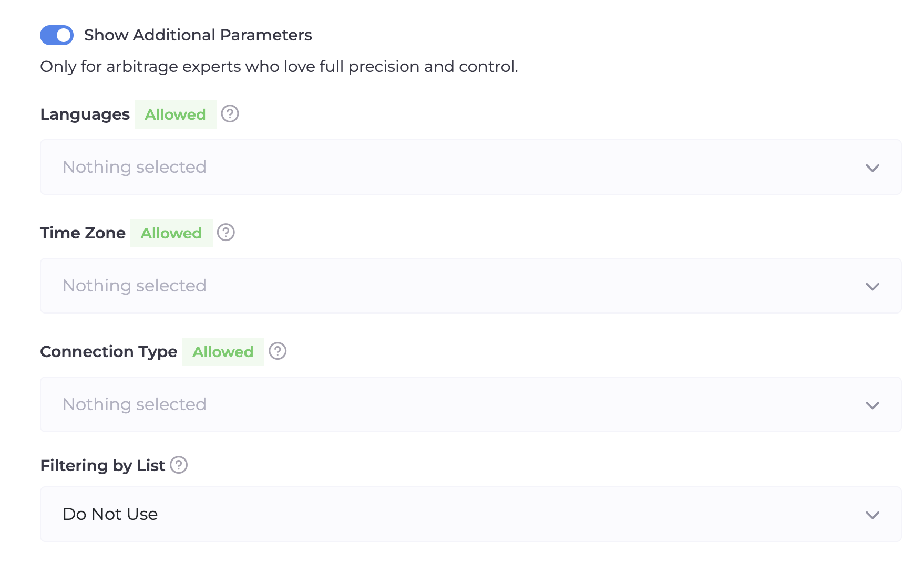Screen dimensions: 924x564
Task: Click the Time Zone help question mark
Action: [226, 232]
